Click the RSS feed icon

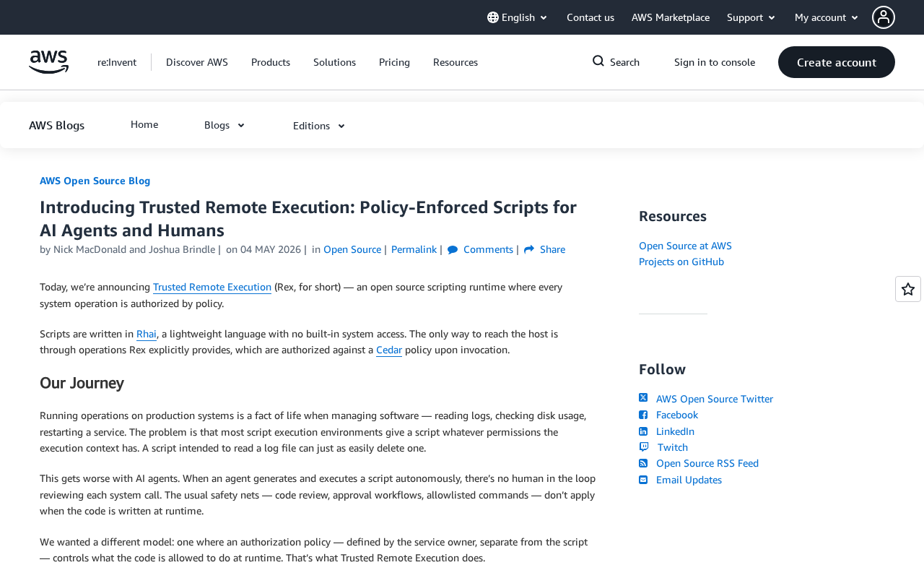(643, 463)
